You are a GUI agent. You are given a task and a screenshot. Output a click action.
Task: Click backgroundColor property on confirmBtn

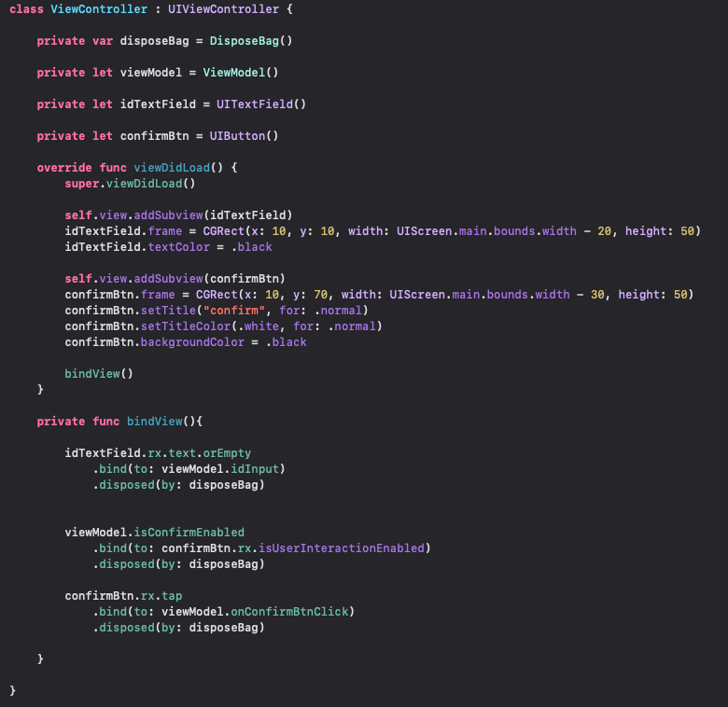pyautogui.click(x=192, y=342)
